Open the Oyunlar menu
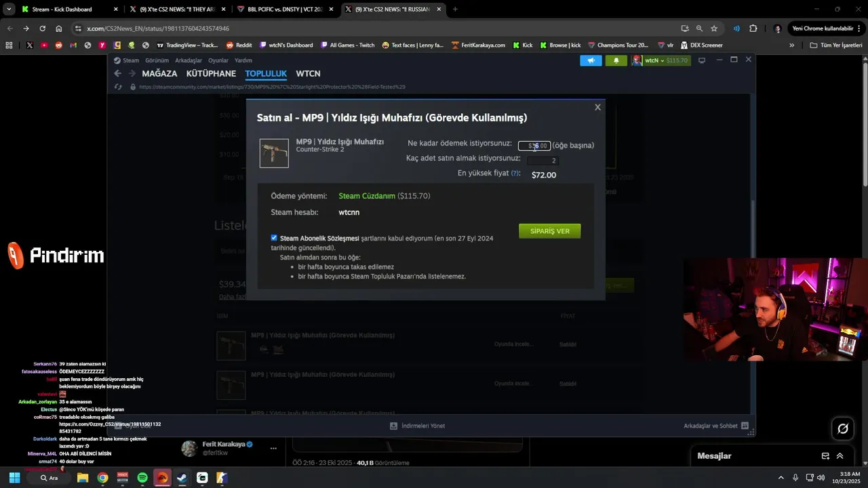Image resolution: width=868 pixels, height=488 pixels. [x=218, y=60]
